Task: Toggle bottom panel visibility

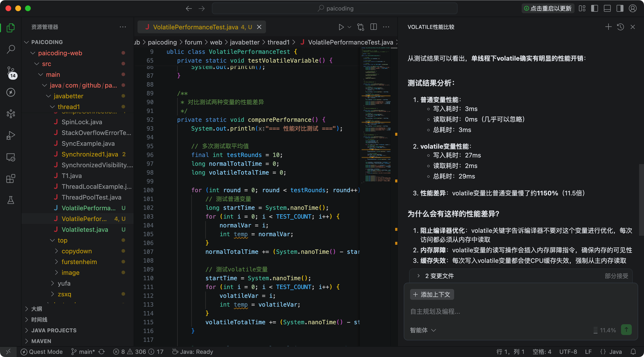Action: coord(607,9)
